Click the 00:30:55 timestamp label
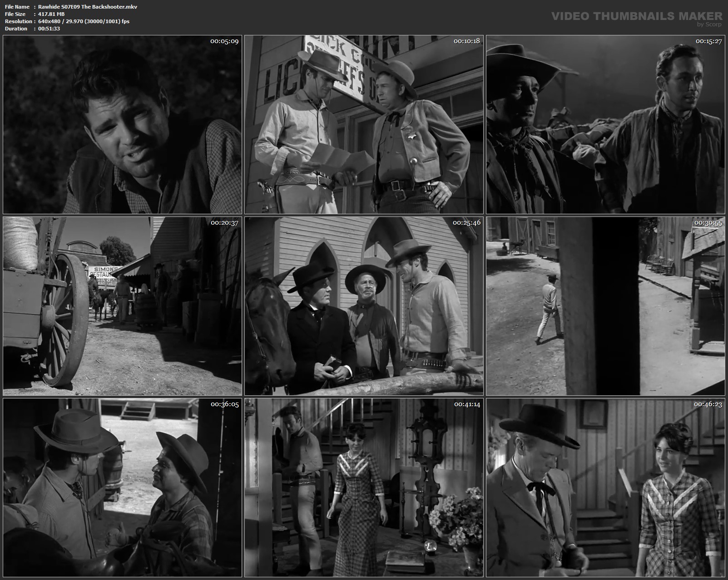Image resolution: width=728 pixels, height=580 pixels. [x=708, y=223]
